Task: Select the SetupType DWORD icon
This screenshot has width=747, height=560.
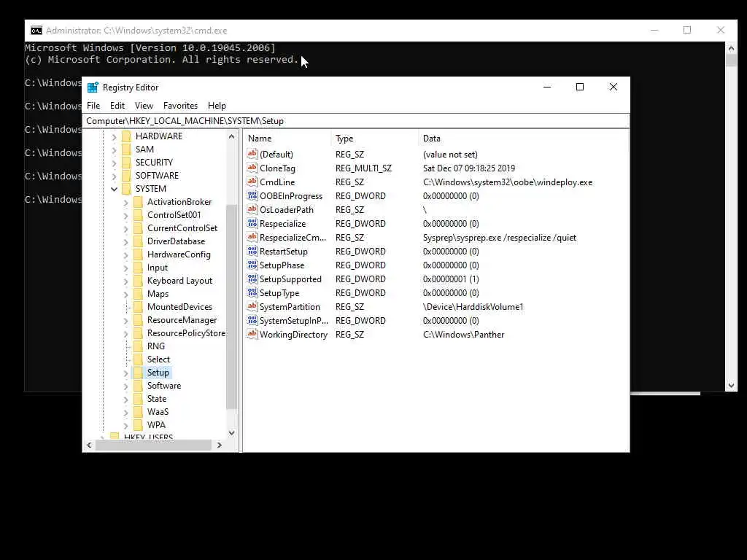Action: click(252, 292)
